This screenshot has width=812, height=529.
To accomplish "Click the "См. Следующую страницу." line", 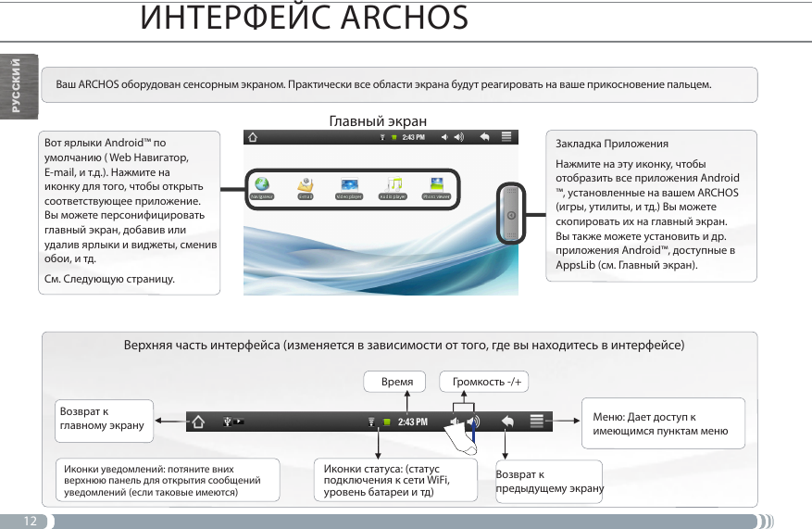I will [x=110, y=279].
